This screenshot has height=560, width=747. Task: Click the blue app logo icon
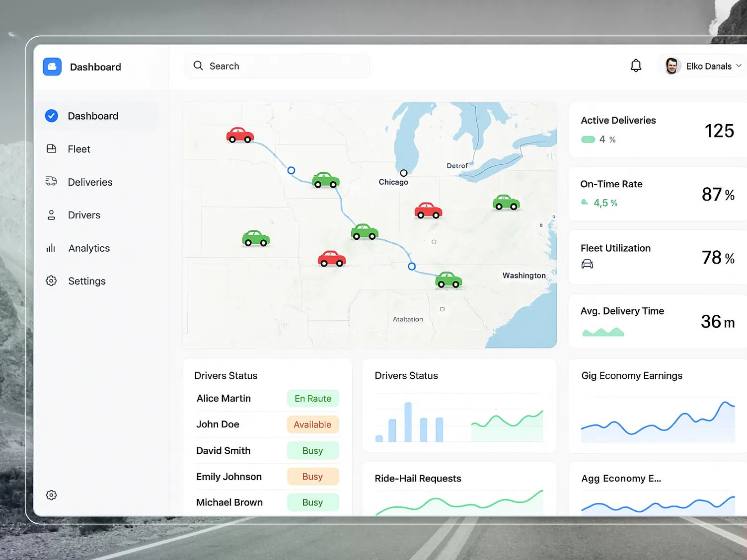pos(52,67)
